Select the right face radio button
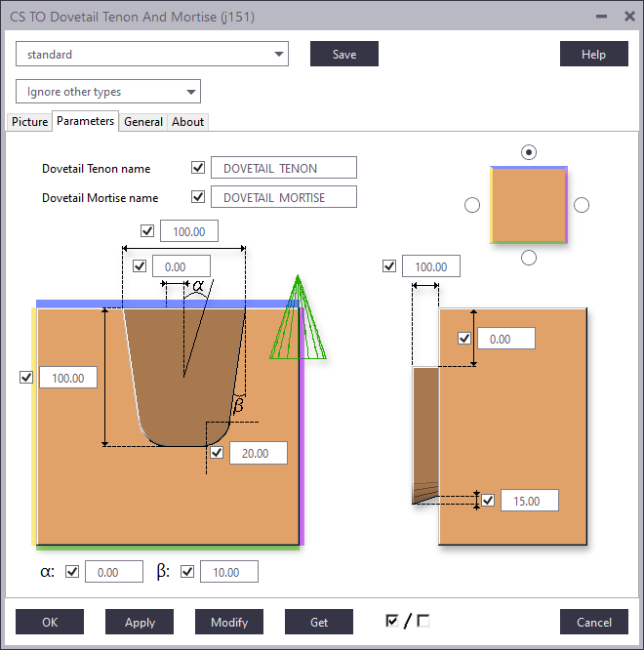Screen dimensions: 644x650 [x=582, y=205]
